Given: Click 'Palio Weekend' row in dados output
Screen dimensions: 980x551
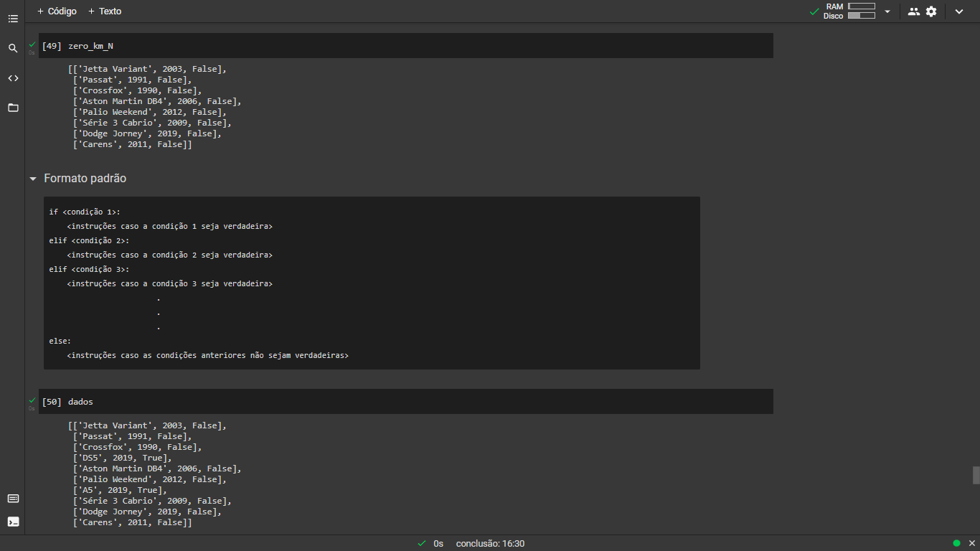Looking at the screenshot, I should pyautogui.click(x=149, y=479).
